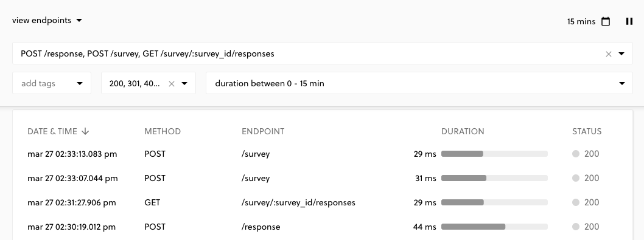This screenshot has width=644, height=240.
Task: Click the duration bar for the 44 ms request
Action: point(494,227)
